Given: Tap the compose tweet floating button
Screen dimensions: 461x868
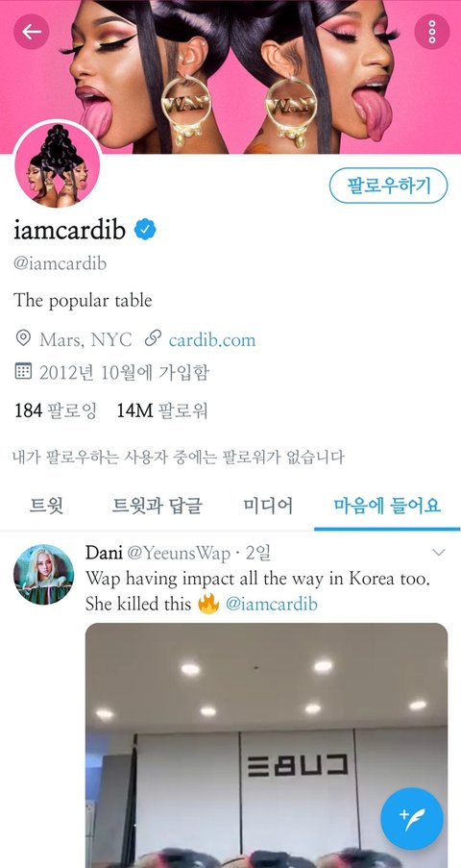Looking at the screenshot, I should [x=412, y=819].
